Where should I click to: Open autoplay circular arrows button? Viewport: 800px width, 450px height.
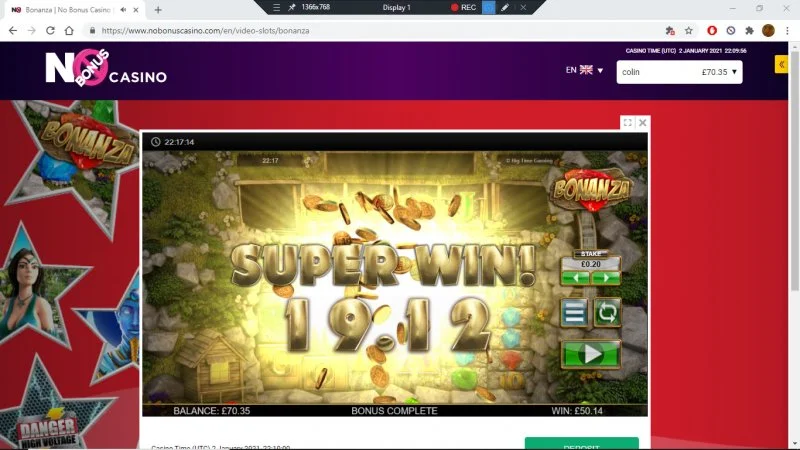pos(607,312)
